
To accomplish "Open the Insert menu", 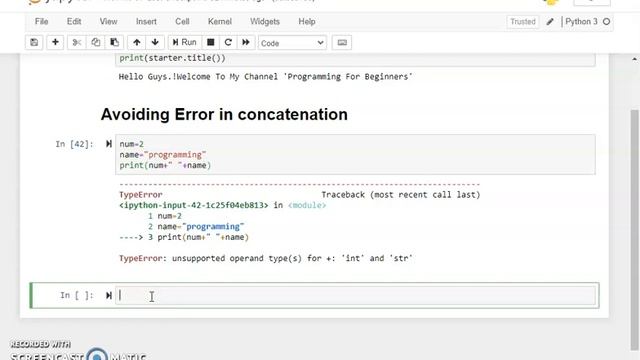I will click(x=146, y=22).
